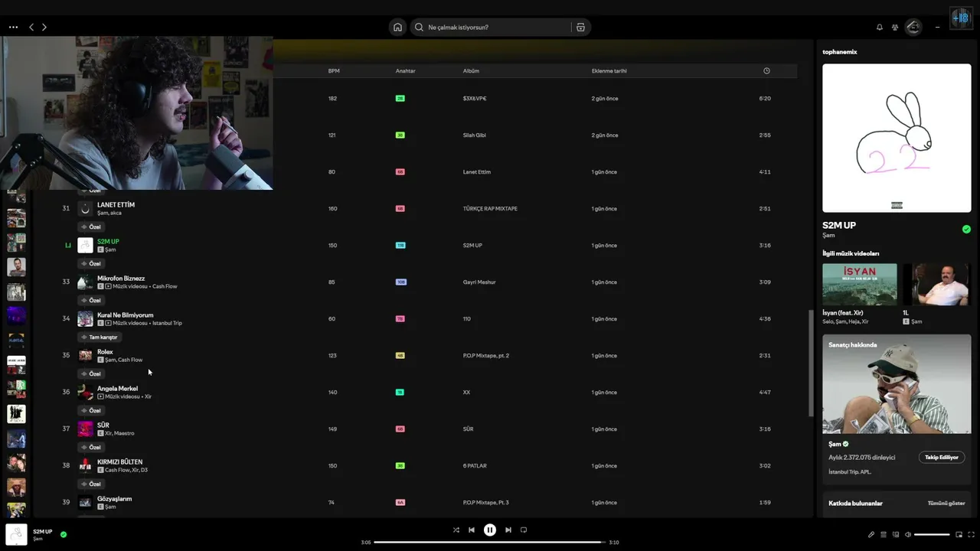The width and height of the screenshot is (980, 551).
Task: Navigate forward with the right arrow
Action: click(44, 27)
